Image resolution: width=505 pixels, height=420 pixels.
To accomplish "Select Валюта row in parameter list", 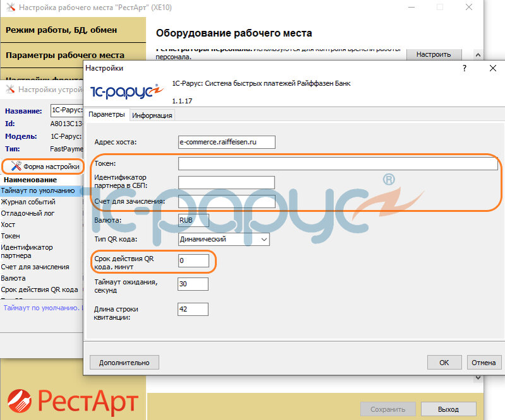I will click(x=42, y=278).
